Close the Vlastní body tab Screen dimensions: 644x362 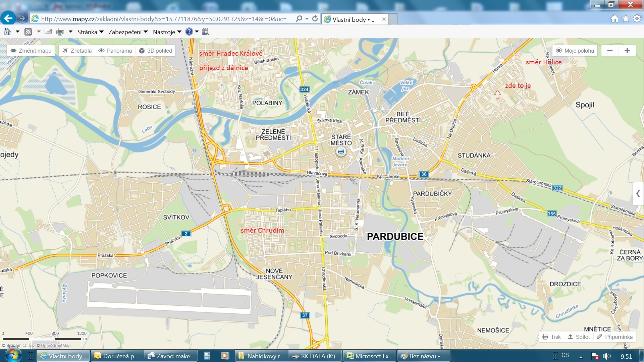point(384,19)
